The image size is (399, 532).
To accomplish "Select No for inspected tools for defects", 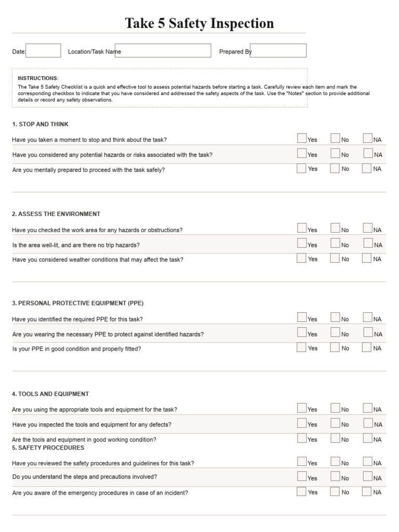I will (x=335, y=423).
